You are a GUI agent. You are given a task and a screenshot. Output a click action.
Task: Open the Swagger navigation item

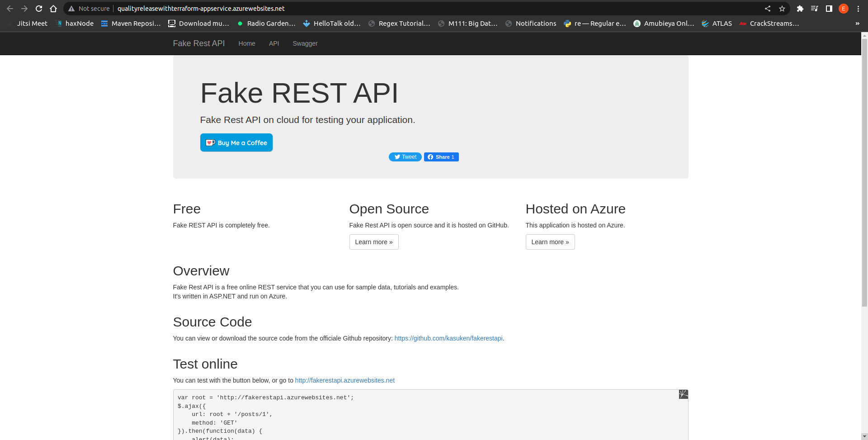[x=305, y=43]
